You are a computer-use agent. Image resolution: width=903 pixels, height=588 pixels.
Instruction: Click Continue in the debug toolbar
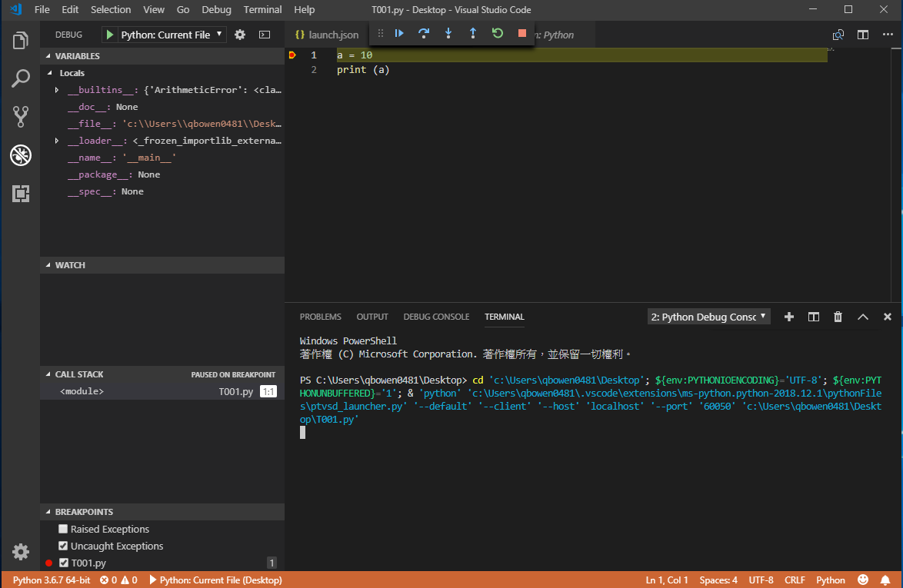(x=399, y=33)
